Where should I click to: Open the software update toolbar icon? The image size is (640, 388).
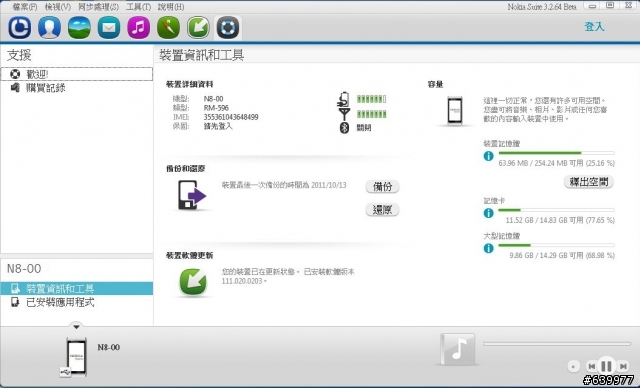[x=198, y=28]
